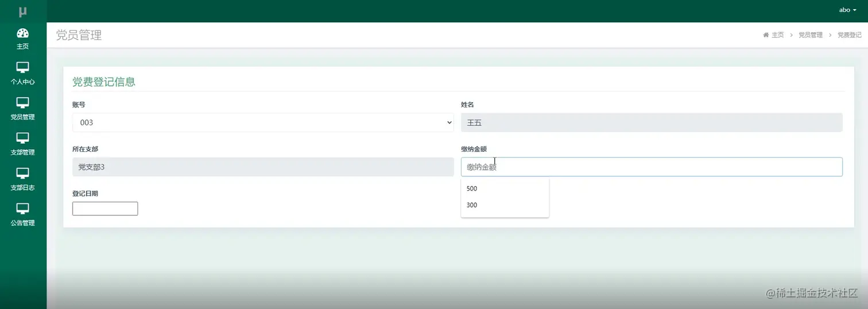Click the 党费登记信息 section title
The height and width of the screenshot is (309, 868).
(104, 82)
